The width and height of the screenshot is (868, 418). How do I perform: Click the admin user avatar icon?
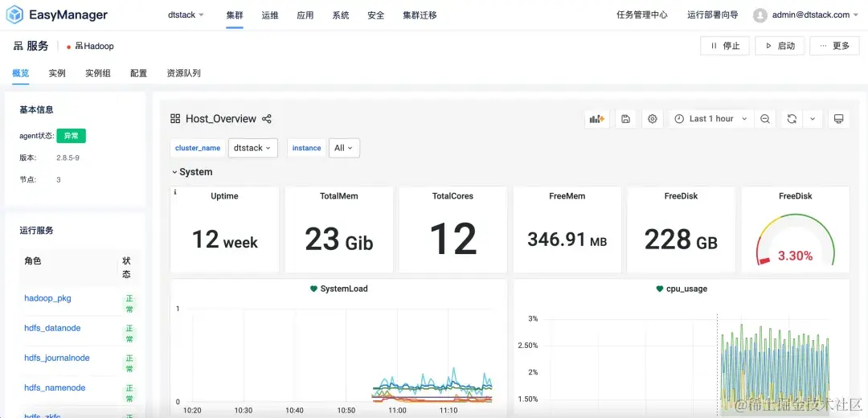pyautogui.click(x=760, y=15)
